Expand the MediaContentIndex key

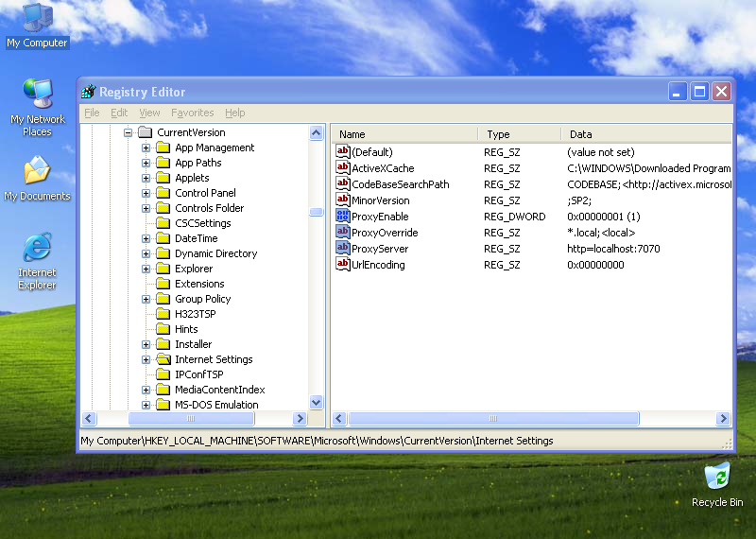point(146,390)
